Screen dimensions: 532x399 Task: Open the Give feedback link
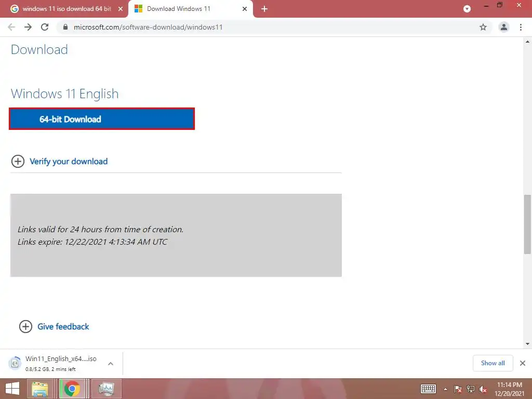63,327
